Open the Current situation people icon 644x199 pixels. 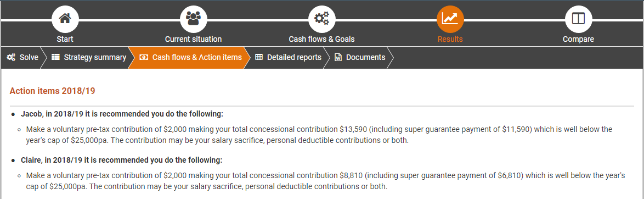193,19
